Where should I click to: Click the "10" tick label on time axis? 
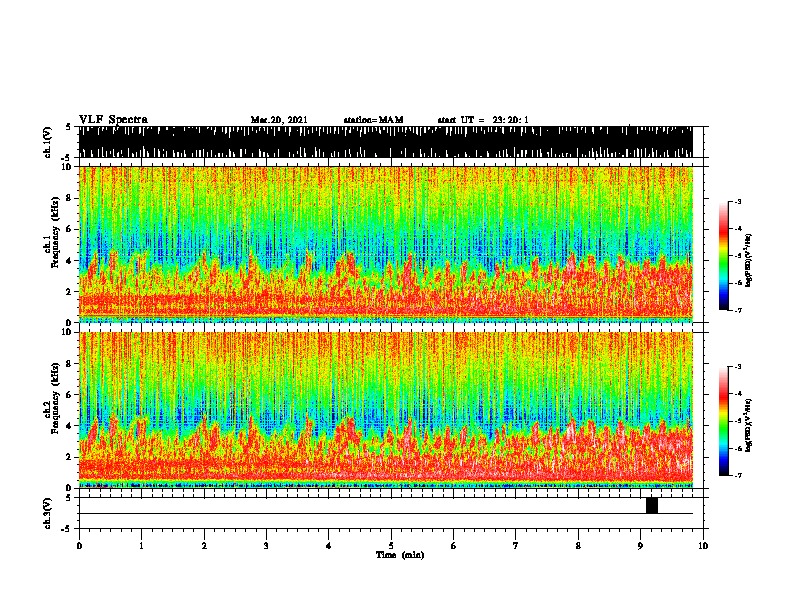(x=703, y=546)
